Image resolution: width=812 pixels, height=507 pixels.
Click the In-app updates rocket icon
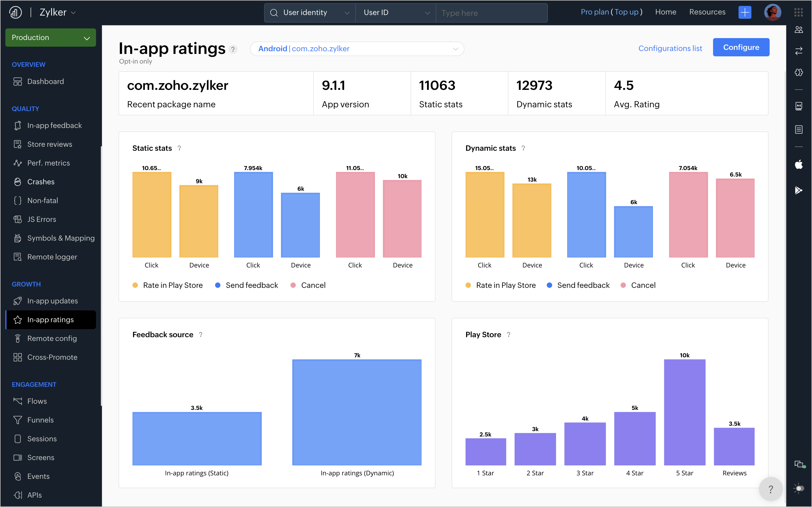click(x=18, y=301)
